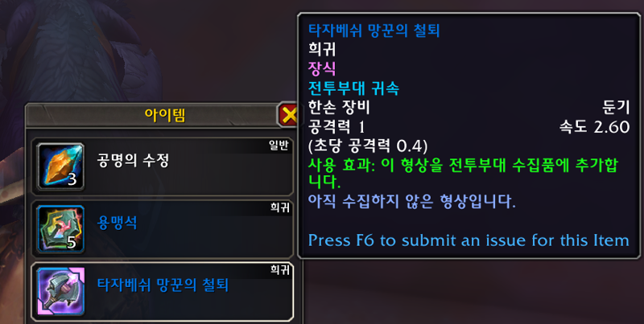Select the 타자베쉬 망꾼의 철퇴 mace icon
The height and width of the screenshot is (324, 644).
(x=61, y=291)
